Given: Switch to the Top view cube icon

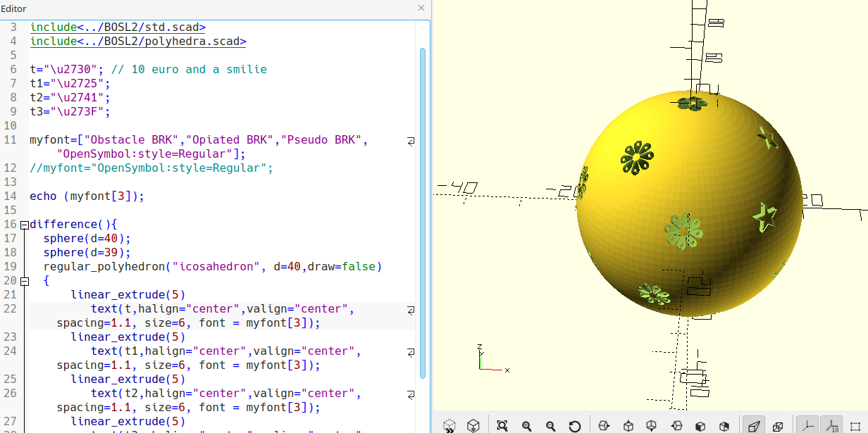Looking at the screenshot, I should click(x=628, y=426).
